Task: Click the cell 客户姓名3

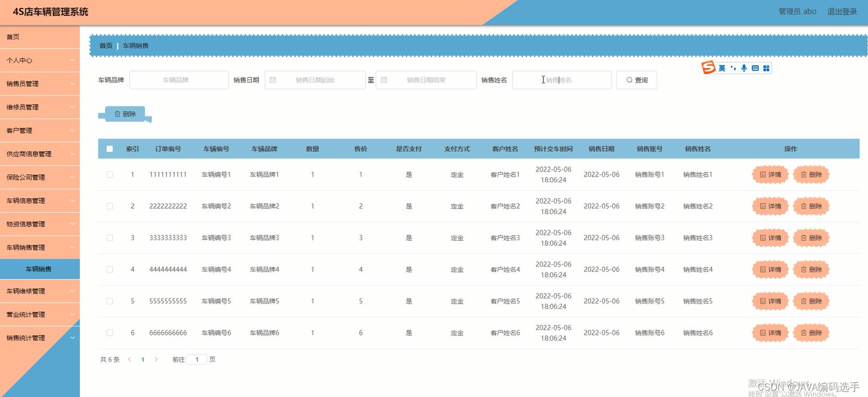Action: point(505,238)
